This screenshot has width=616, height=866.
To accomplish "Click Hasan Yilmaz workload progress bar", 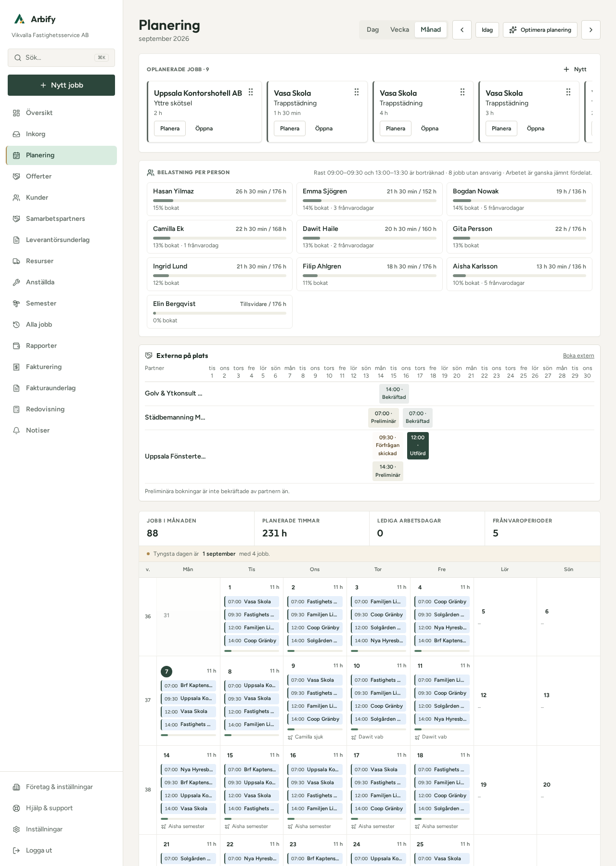I will coord(219,201).
